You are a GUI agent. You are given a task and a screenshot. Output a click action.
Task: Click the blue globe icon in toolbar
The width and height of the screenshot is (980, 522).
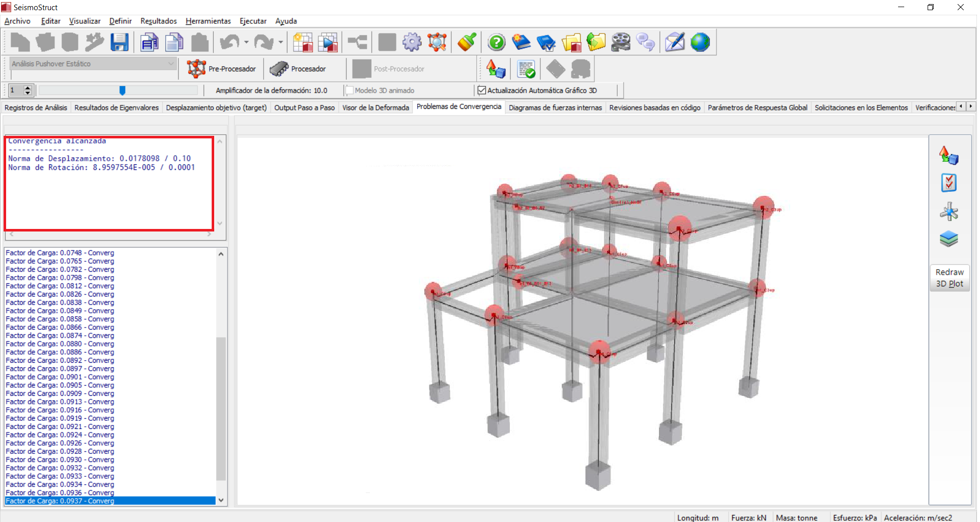700,42
